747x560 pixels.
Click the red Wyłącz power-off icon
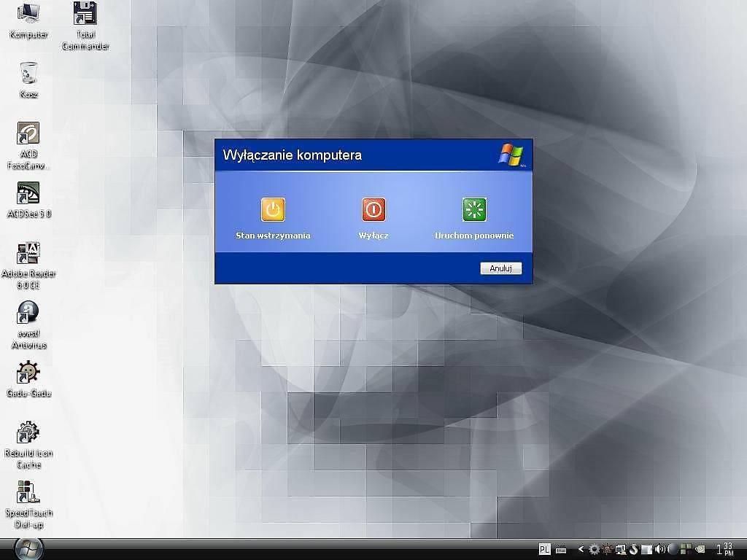point(373,209)
